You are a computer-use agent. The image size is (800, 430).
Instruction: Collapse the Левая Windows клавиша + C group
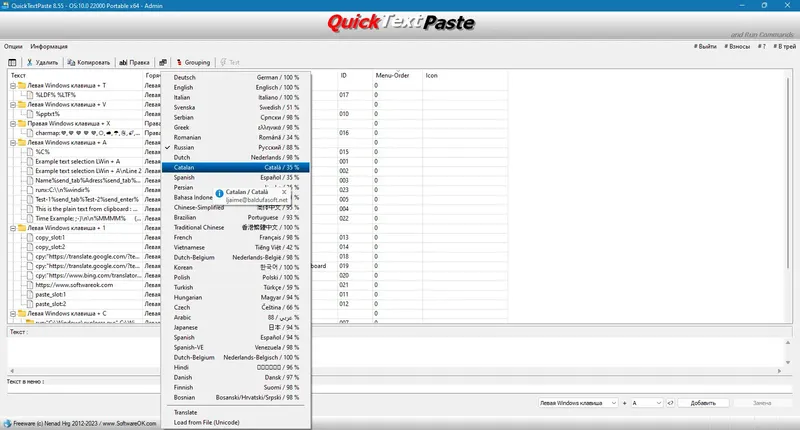(13, 314)
